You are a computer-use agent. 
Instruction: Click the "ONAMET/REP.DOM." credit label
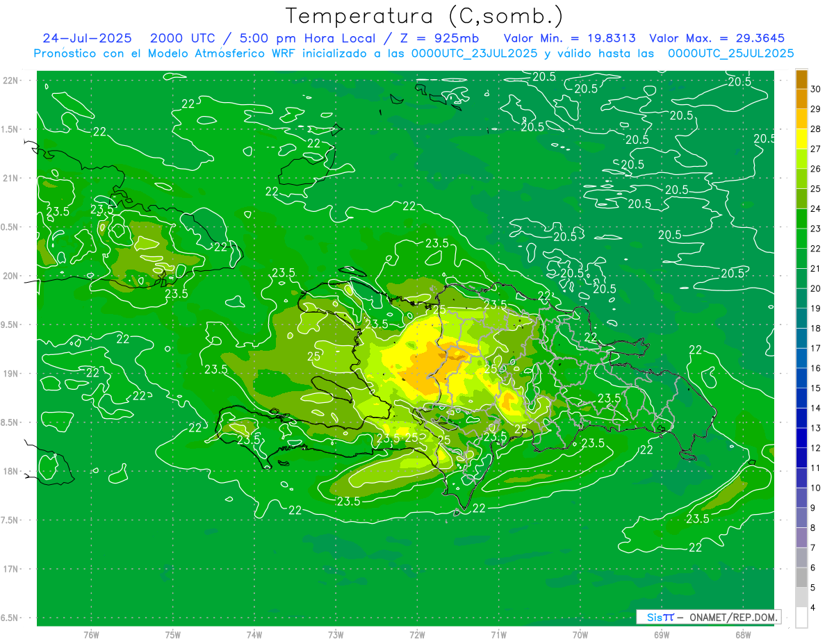(733, 617)
